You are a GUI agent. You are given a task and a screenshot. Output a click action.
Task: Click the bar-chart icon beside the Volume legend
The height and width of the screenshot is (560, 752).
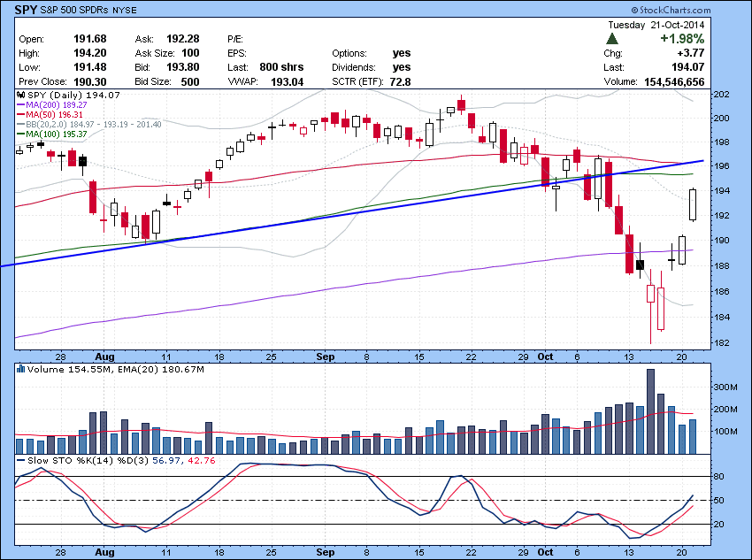(x=20, y=369)
